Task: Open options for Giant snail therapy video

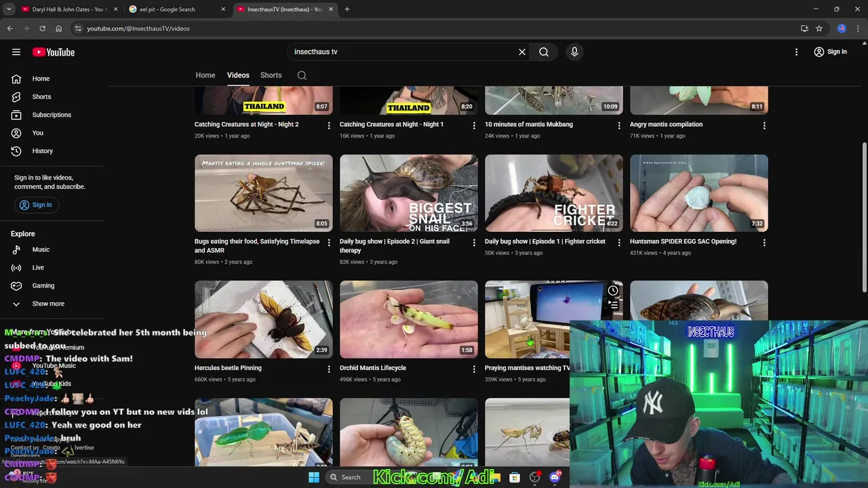Action: coord(474,243)
